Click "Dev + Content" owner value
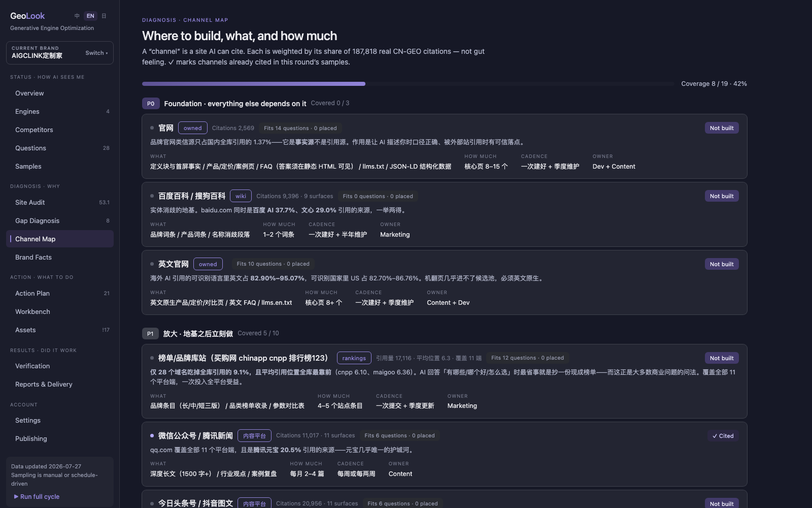Viewport: 812px width, 508px height. tap(614, 167)
